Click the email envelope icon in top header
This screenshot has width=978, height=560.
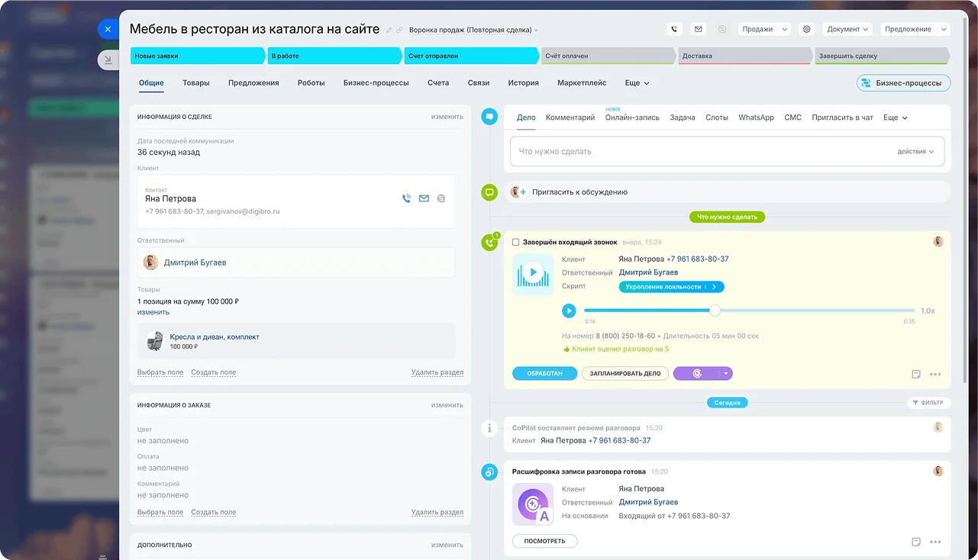tap(698, 29)
